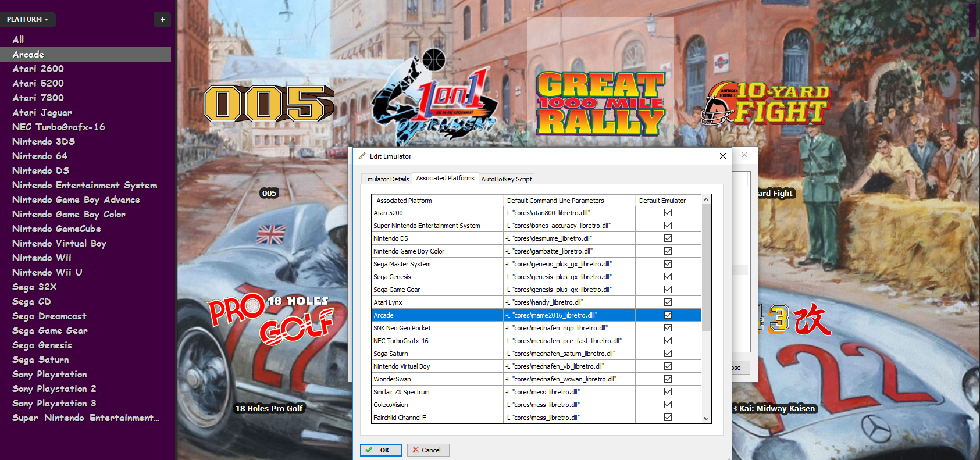Toggle Default Emulator for Atari Lynx
The width and height of the screenshot is (980, 460).
[668, 302]
